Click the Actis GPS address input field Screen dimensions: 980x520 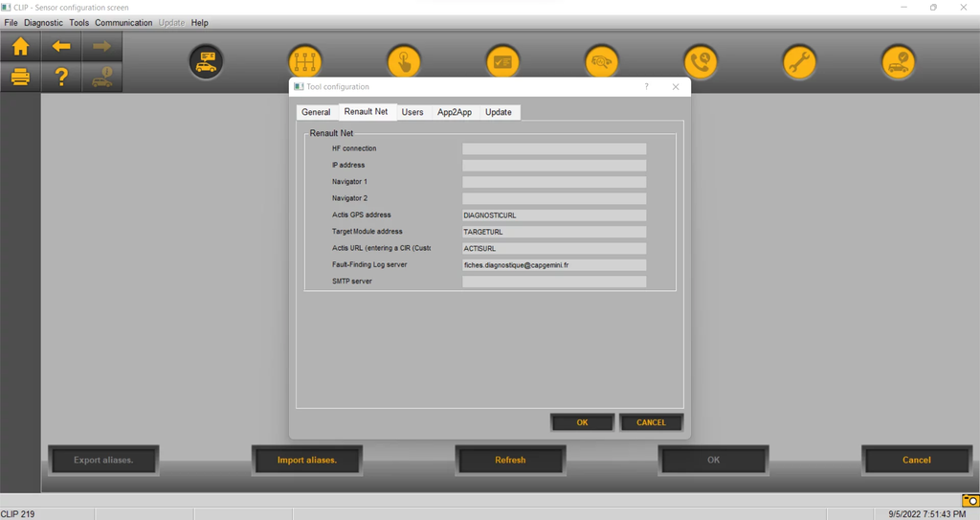(554, 215)
